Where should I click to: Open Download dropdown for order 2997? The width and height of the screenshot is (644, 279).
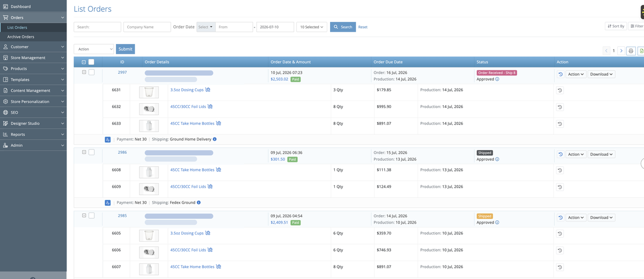(x=601, y=74)
